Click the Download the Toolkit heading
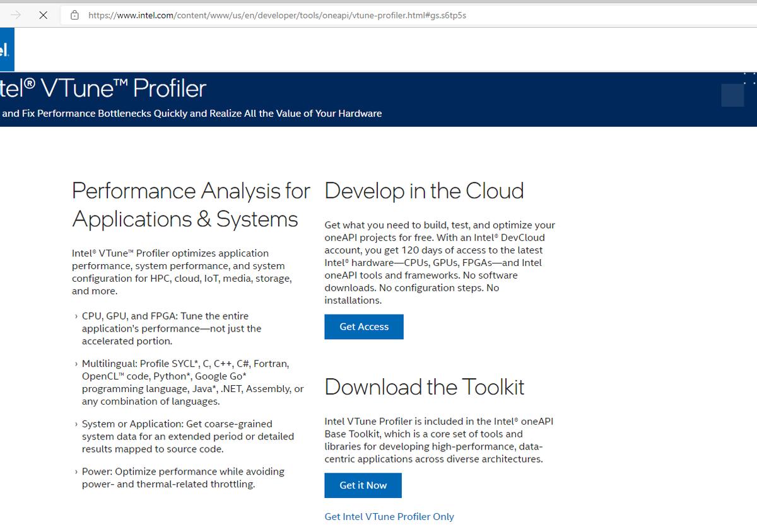The width and height of the screenshot is (757, 532). pyautogui.click(x=424, y=386)
